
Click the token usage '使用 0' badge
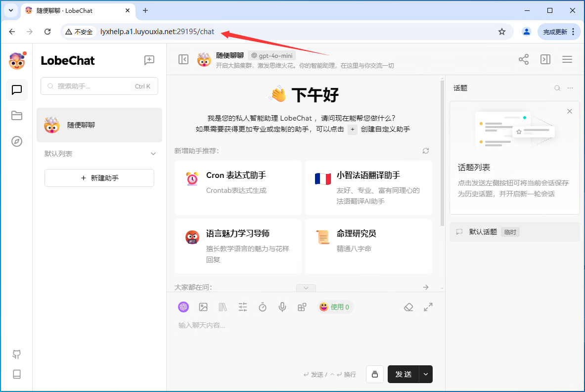tap(335, 307)
